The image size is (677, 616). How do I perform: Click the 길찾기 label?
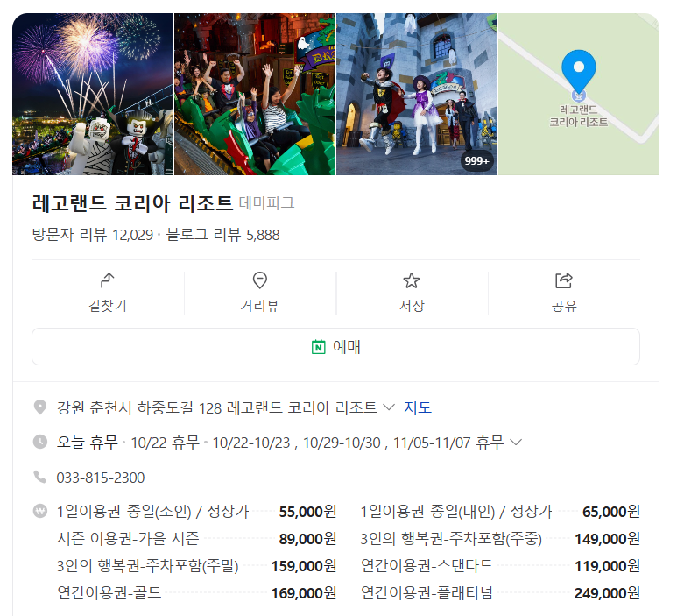(x=108, y=306)
